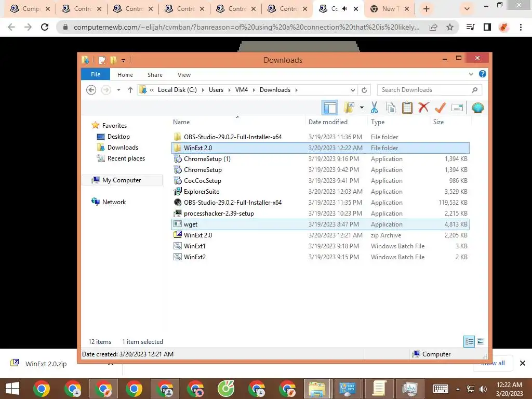
Task: Refresh the Downloads folder view
Action: 364,90
